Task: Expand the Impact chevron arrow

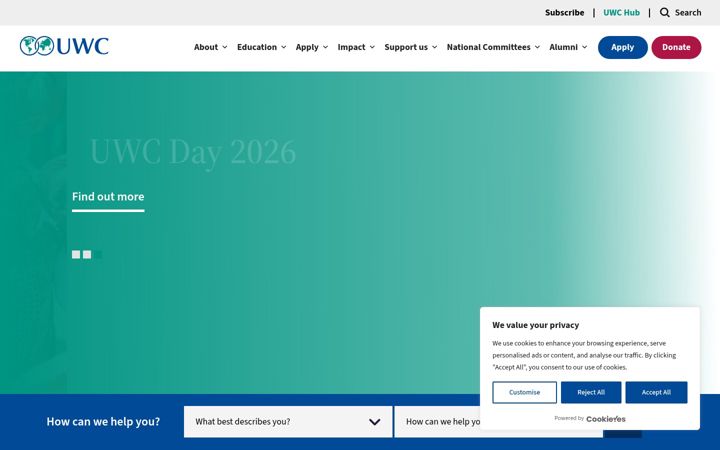Action: click(x=372, y=47)
